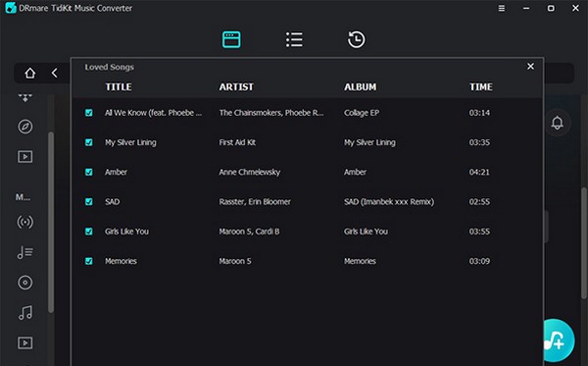Select 'SAD' in title column
Viewport: 588px width, 366px height.
(x=112, y=201)
